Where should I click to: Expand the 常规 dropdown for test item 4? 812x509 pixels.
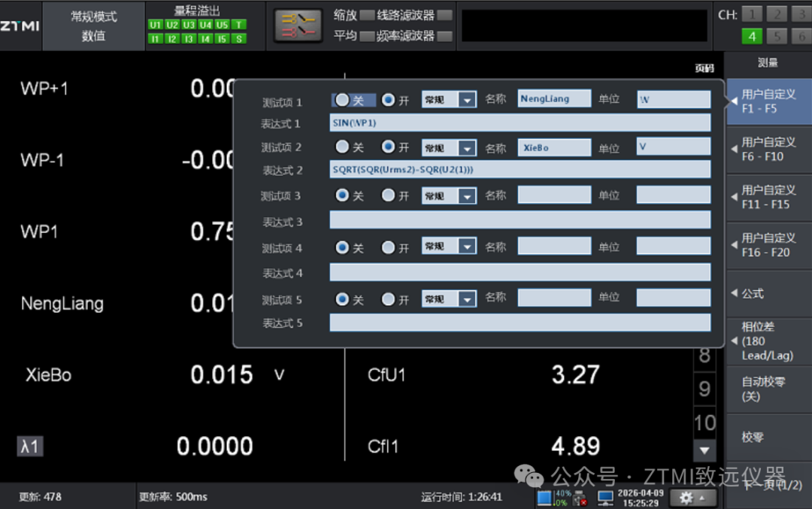[x=467, y=247]
